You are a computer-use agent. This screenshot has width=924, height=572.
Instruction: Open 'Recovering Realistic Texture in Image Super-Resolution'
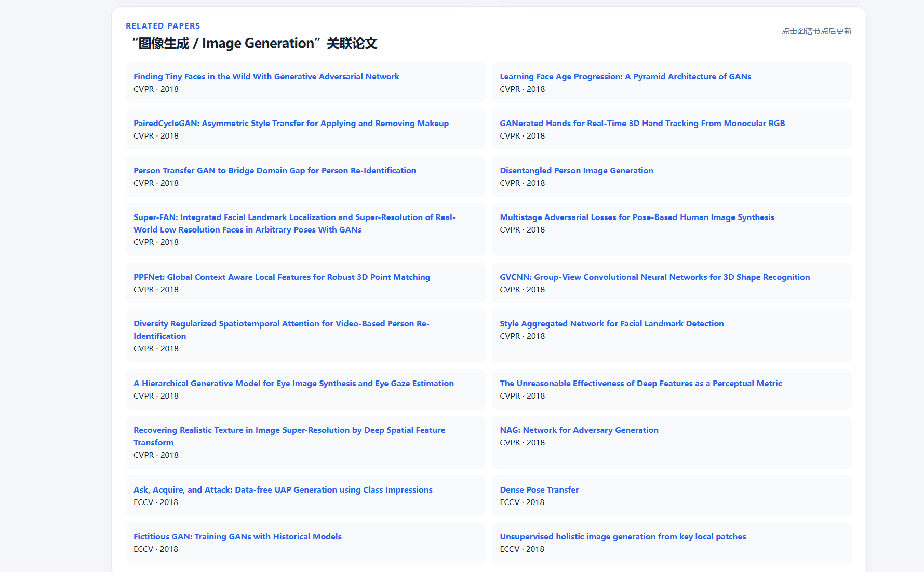(x=289, y=437)
